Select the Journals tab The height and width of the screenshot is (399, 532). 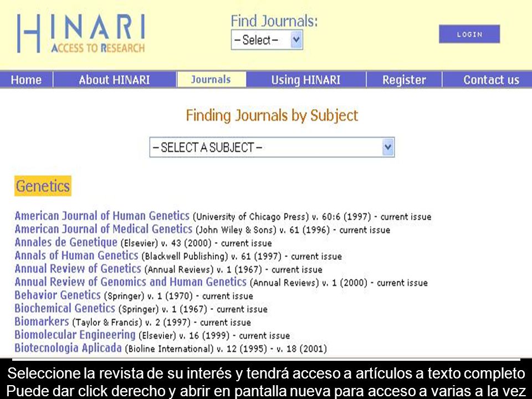(x=211, y=79)
